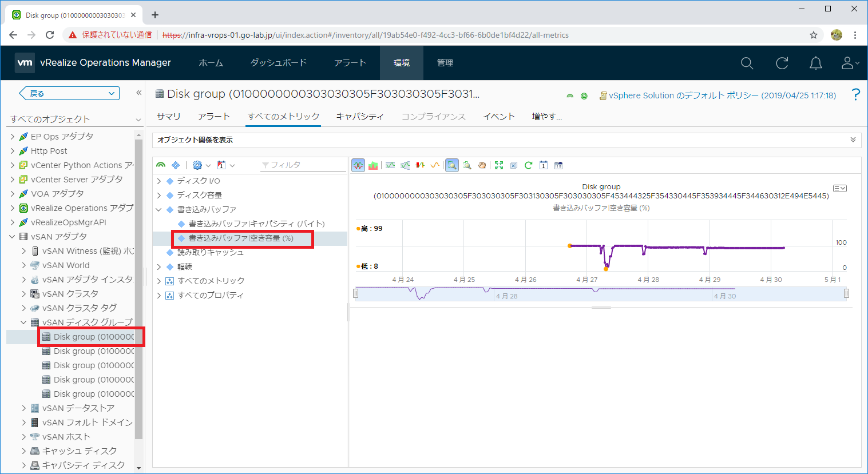868x474 pixels.
Task: Expand the すべてのオブジェクト header dropdown
Action: [138, 120]
